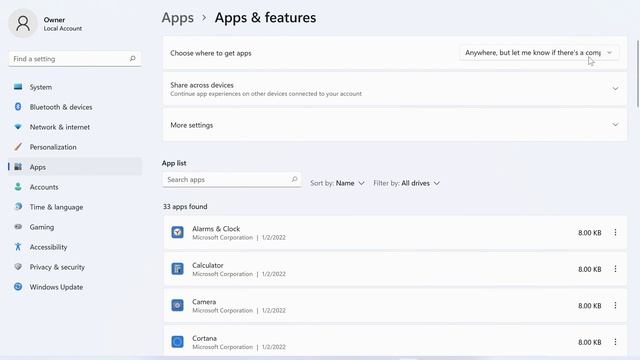The width and height of the screenshot is (640, 360).
Task: Click the Camera app icon
Action: [177, 305]
